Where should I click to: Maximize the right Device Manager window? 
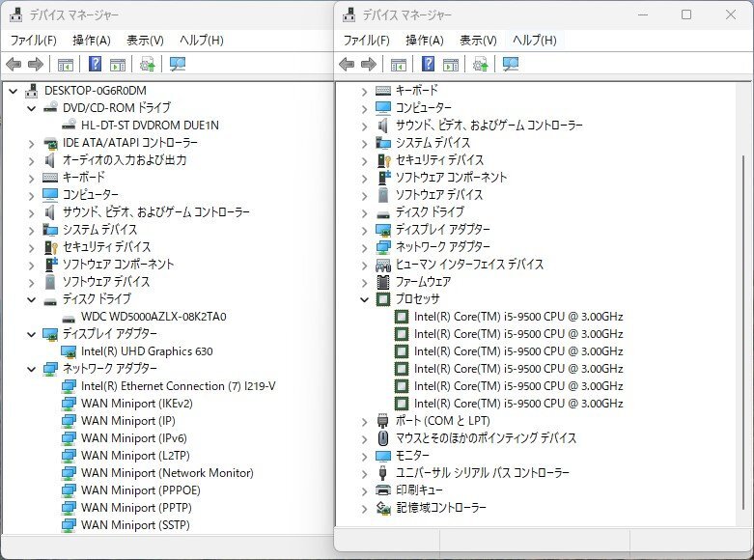coord(686,14)
